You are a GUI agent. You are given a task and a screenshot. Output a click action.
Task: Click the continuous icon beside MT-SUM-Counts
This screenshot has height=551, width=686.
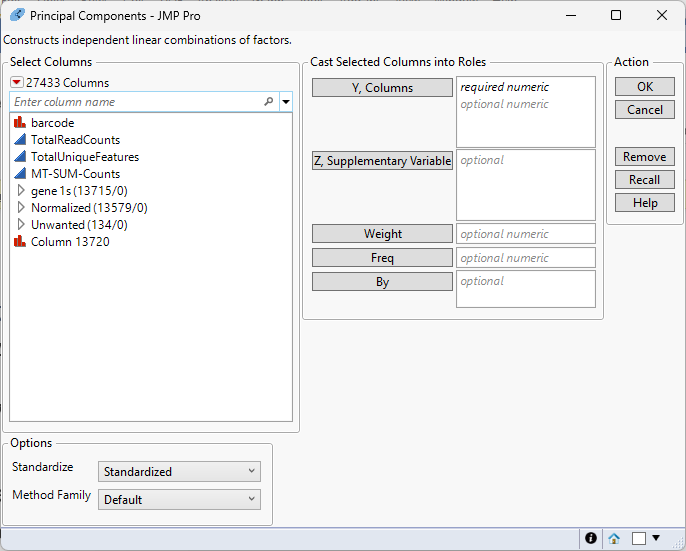click(x=20, y=174)
